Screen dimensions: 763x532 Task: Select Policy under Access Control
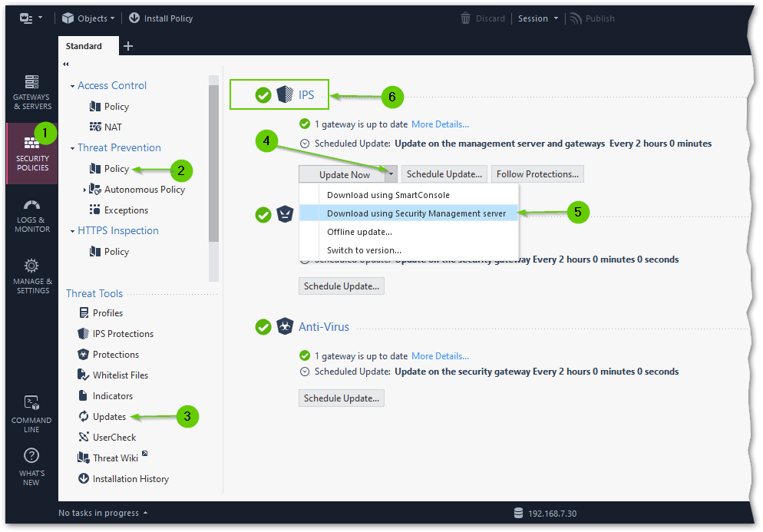(109, 107)
